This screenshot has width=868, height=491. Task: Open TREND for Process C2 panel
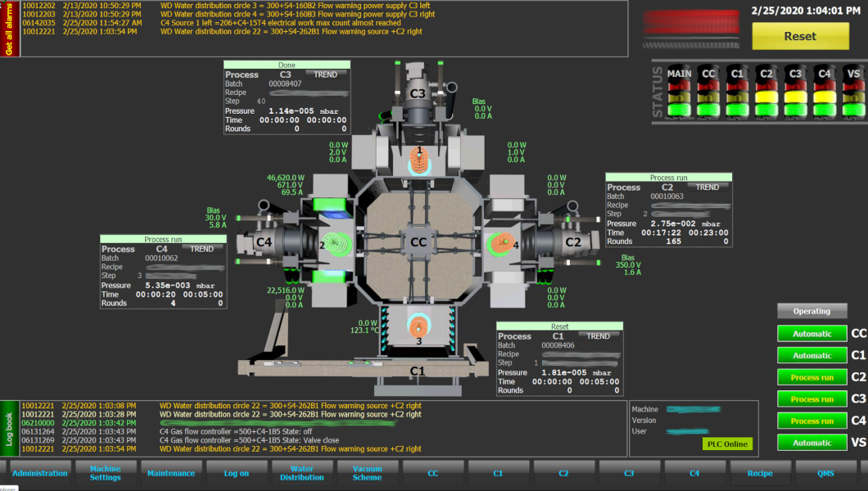point(707,187)
